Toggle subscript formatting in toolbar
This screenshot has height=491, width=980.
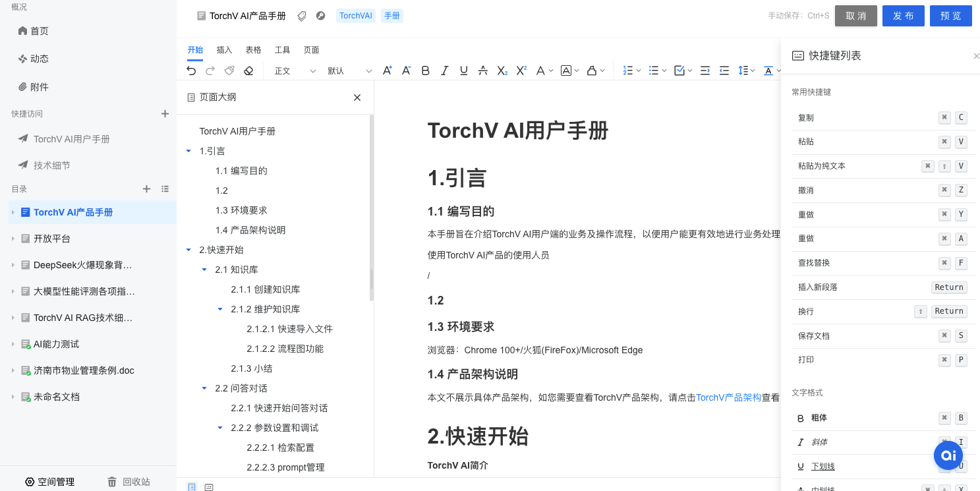[x=502, y=71]
